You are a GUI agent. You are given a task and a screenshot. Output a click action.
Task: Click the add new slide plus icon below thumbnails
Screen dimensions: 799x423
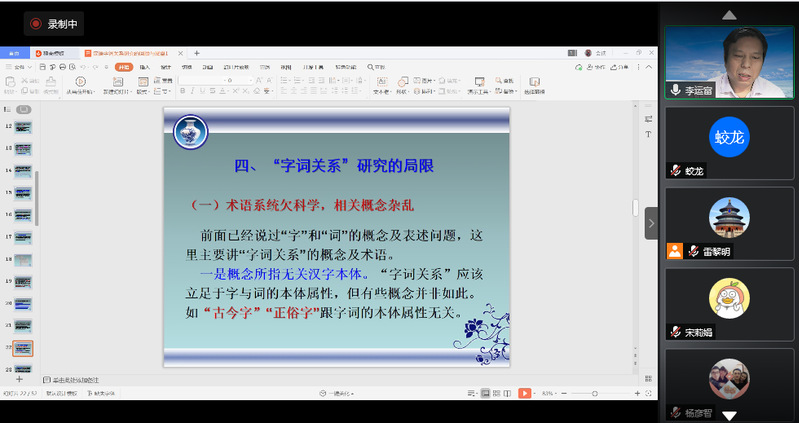19,380
